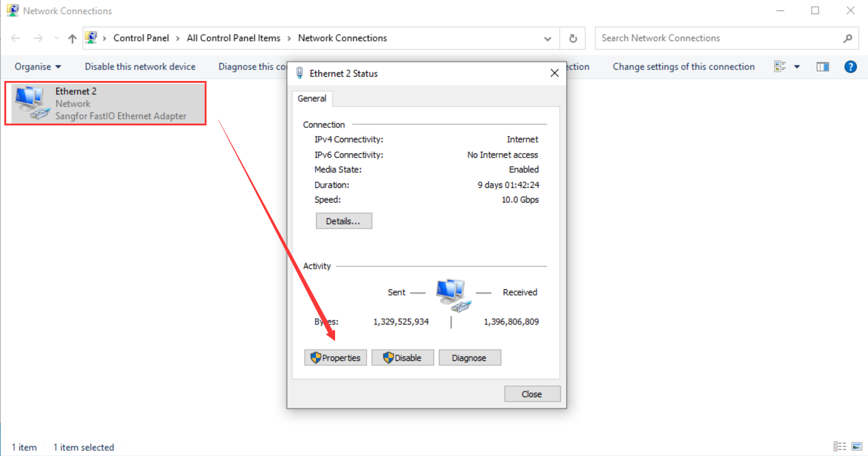Click the network activity computers icon
The width and height of the screenshot is (868, 456).
pyautogui.click(x=454, y=295)
